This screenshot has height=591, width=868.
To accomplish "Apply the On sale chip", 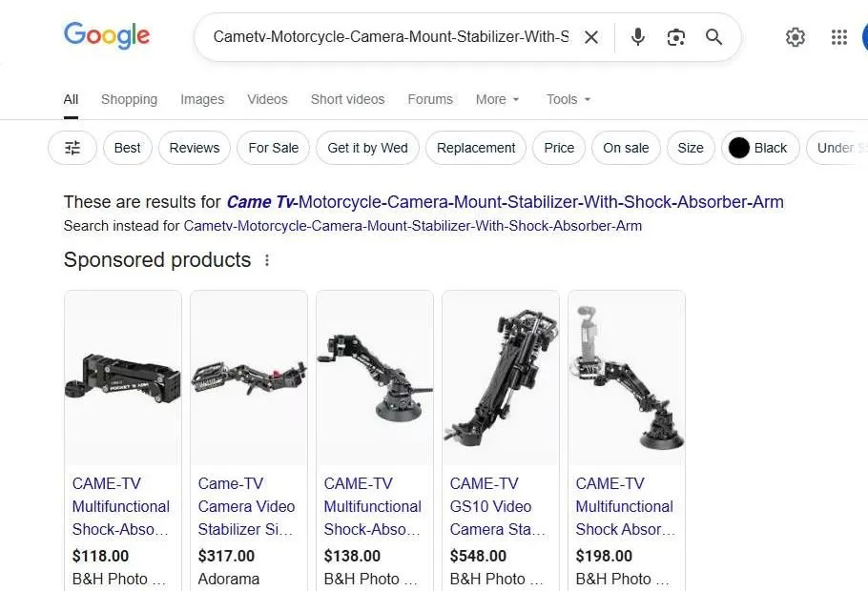I will coord(626,148).
